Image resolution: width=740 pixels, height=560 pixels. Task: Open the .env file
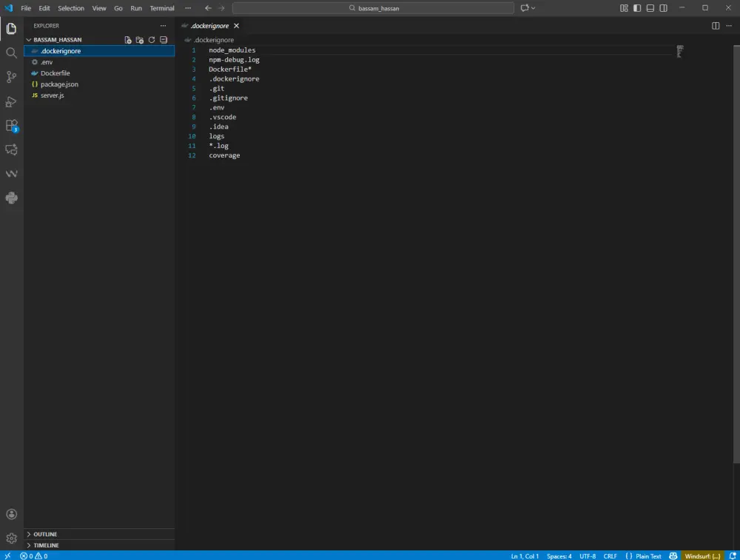99,62
